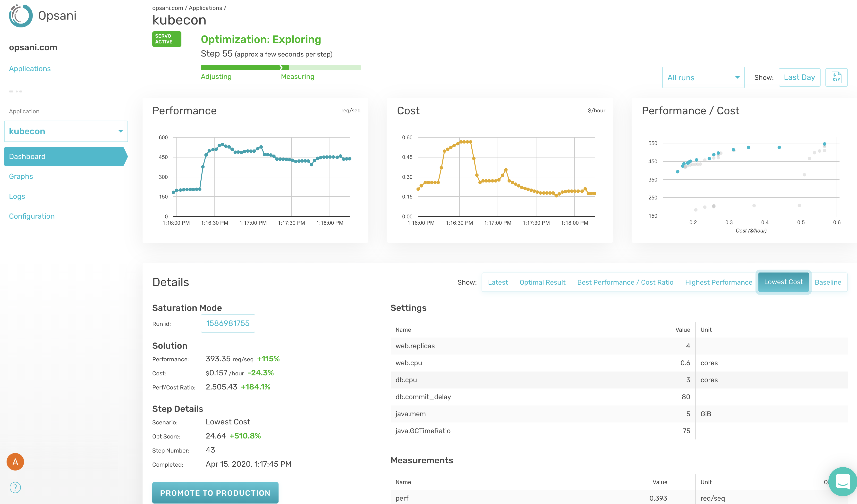Expand the All runs dropdown
This screenshot has height=504, width=857.
(703, 77)
